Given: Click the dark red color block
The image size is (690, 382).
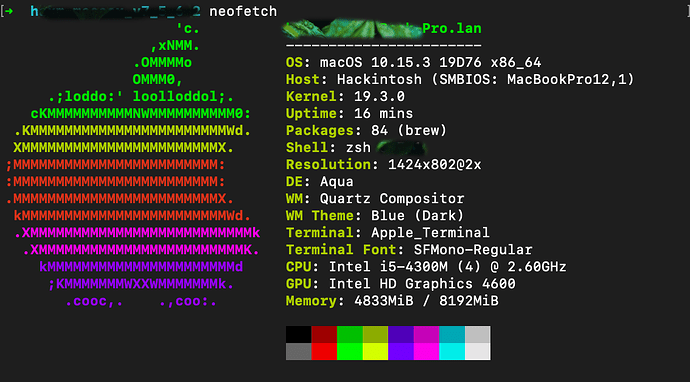Looking at the screenshot, I should (324, 334).
